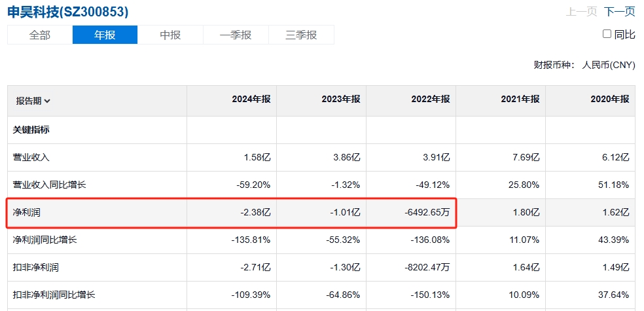644x311 pixels.
Task: Switch to the 一季报 tab
Action: [x=236, y=35]
